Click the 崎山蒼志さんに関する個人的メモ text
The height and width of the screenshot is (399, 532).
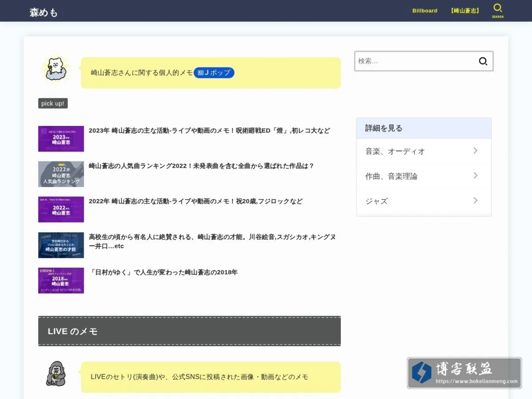(142, 73)
